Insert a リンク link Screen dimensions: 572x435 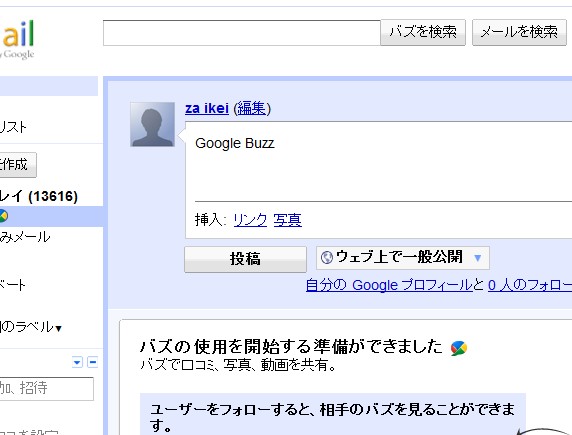pos(250,220)
